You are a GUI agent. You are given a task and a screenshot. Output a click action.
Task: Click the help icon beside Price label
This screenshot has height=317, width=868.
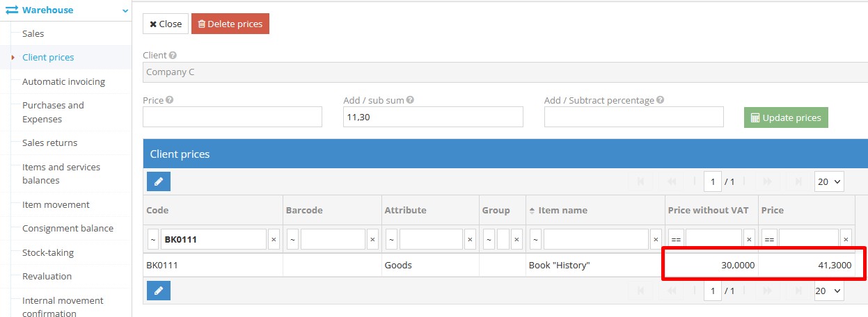pyautogui.click(x=170, y=100)
